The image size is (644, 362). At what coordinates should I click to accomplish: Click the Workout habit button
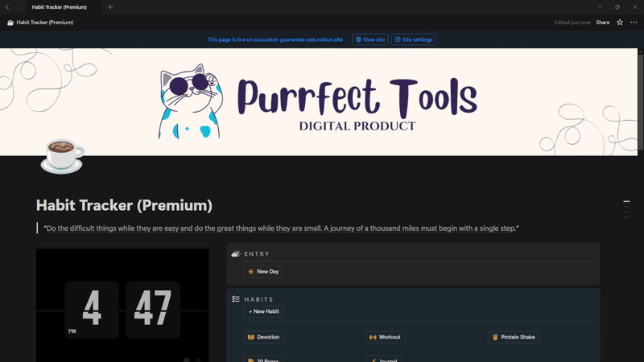[x=386, y=337]
